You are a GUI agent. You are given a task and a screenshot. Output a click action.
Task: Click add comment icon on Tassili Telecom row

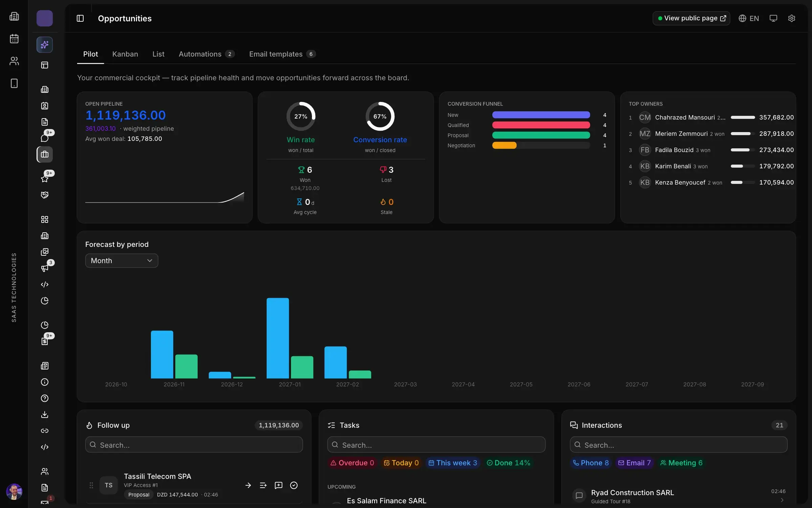pos(278,485)
